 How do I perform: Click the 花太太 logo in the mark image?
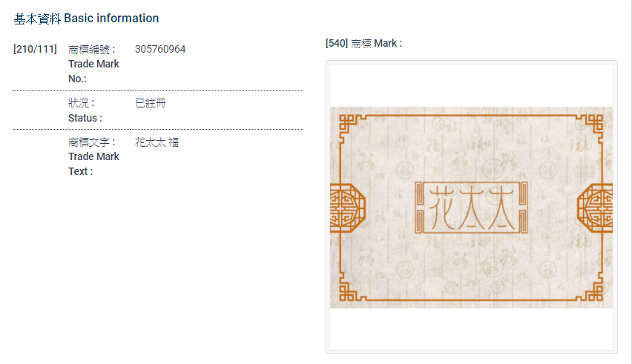(471, 208)
